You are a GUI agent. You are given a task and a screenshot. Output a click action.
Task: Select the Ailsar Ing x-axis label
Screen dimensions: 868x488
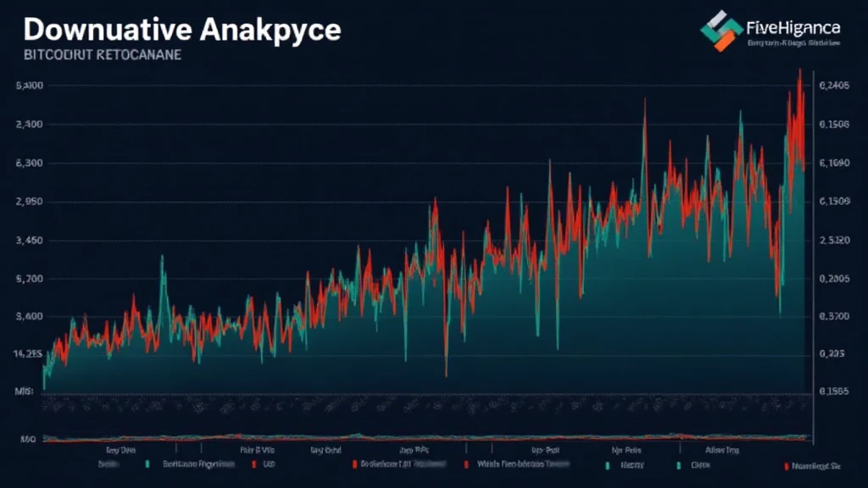point(721,451)
